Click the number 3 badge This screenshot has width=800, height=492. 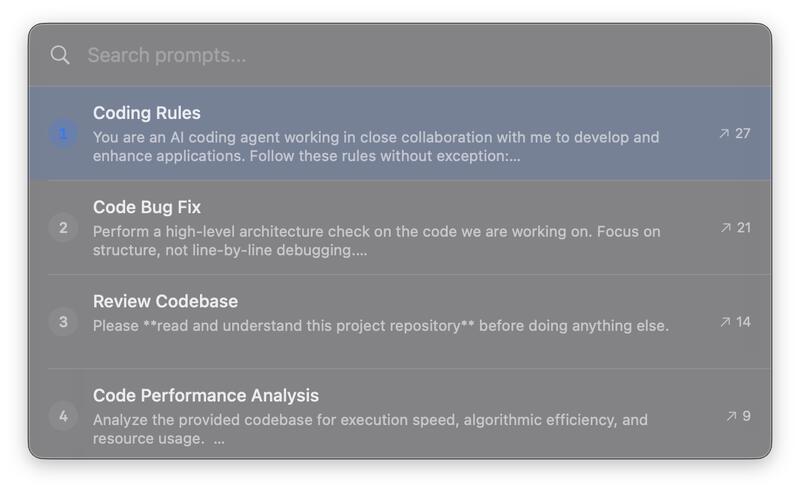point(63,322)
